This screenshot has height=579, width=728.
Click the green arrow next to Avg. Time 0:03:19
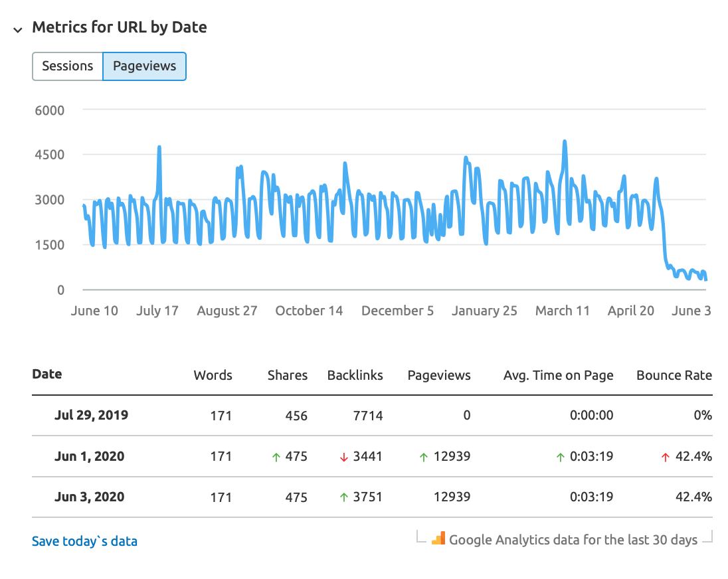click(562, 456)
